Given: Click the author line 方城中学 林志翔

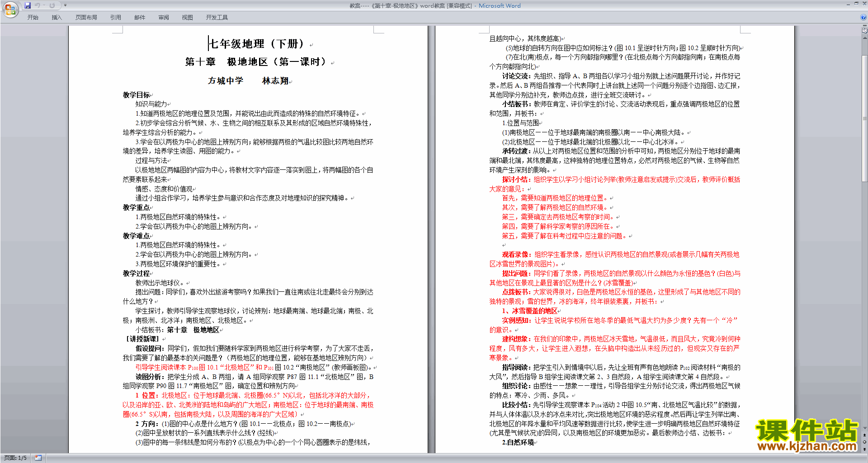Looking at the screenshot, I should coord(248,81).
